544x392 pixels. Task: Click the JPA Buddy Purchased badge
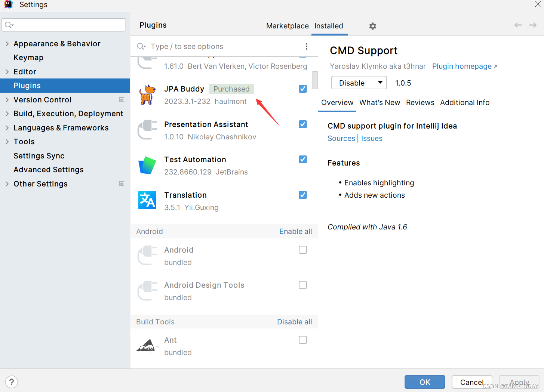231,89
